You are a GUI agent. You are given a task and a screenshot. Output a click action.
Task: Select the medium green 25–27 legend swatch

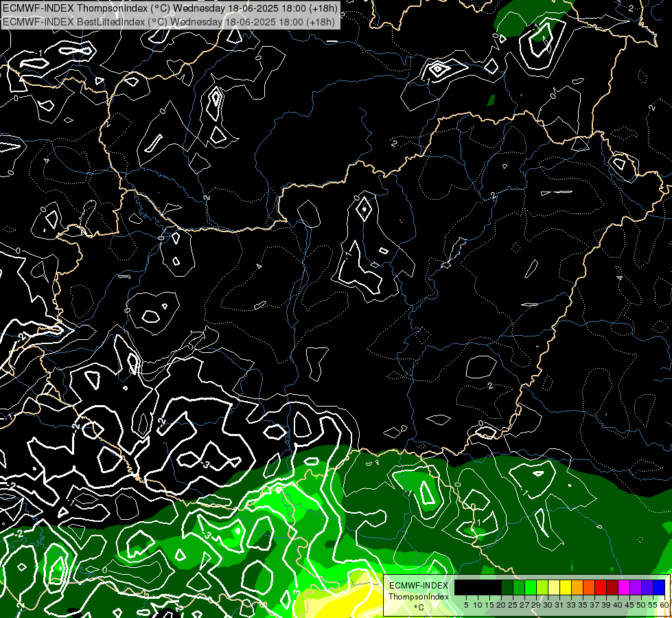coord(519,587)
